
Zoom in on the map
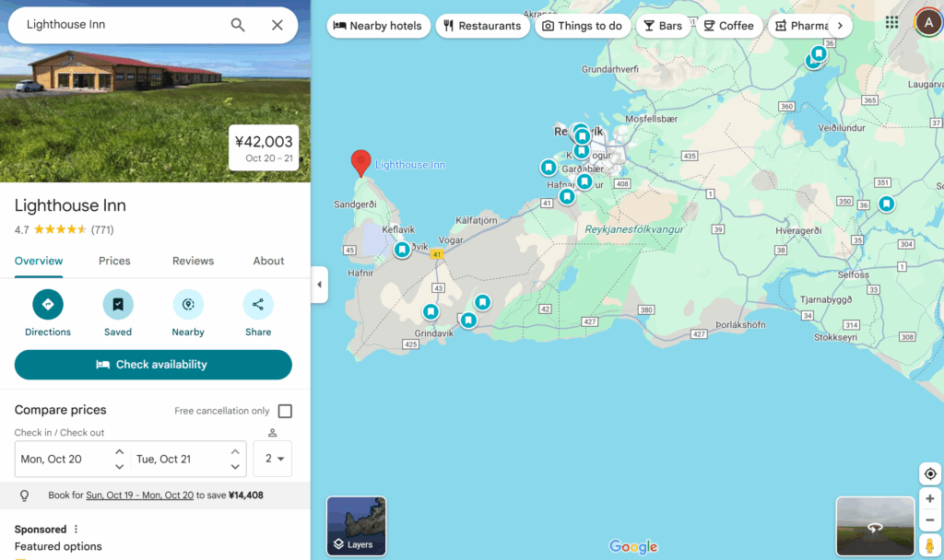(x=930, y=498)
